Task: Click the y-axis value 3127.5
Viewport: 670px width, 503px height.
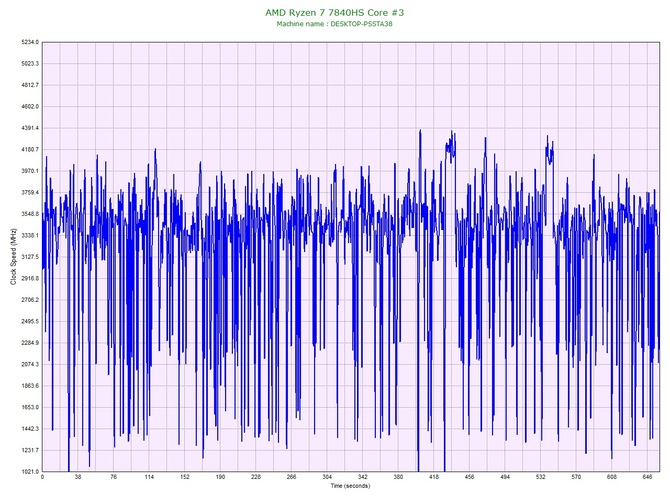Action: click(x=30, y=257)
